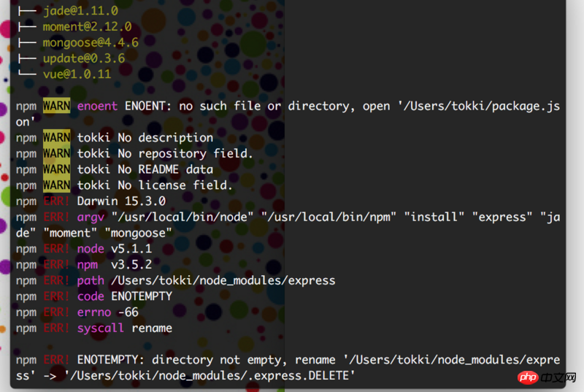The width and height of the screenshot is (584, 392).
Task: Click the mongoose@4.4.6 package entry
Action: click(91, 42)
